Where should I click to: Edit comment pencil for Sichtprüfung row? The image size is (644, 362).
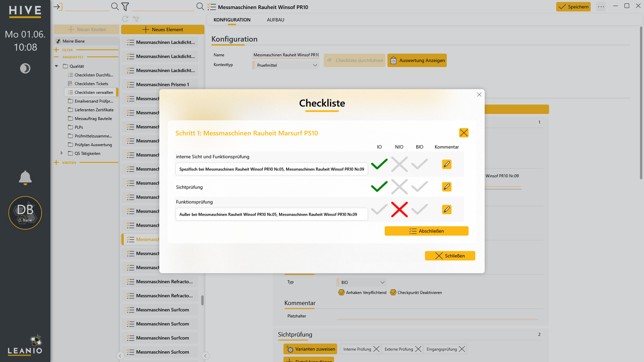(x=446, y=187)
